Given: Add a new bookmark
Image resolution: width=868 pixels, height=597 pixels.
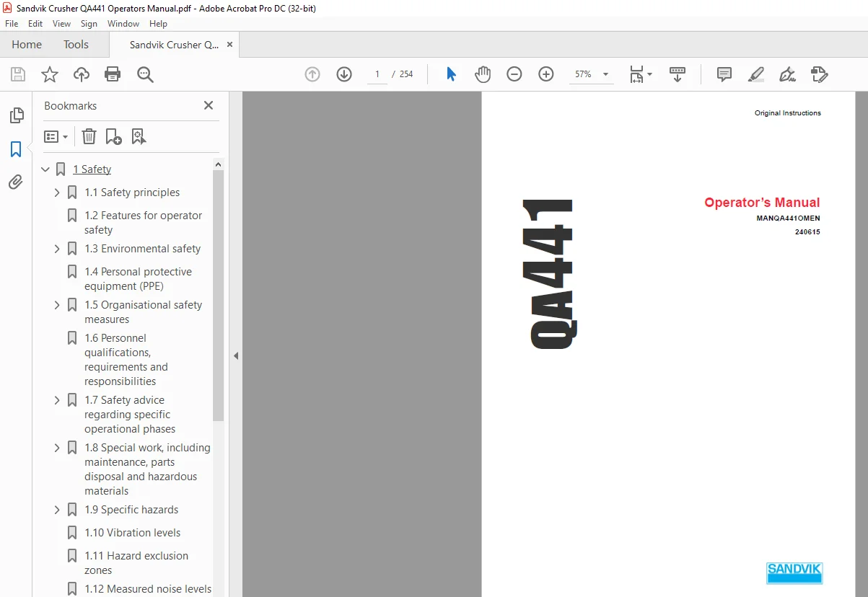Looking at the screenshot, I should pos(113,136).
